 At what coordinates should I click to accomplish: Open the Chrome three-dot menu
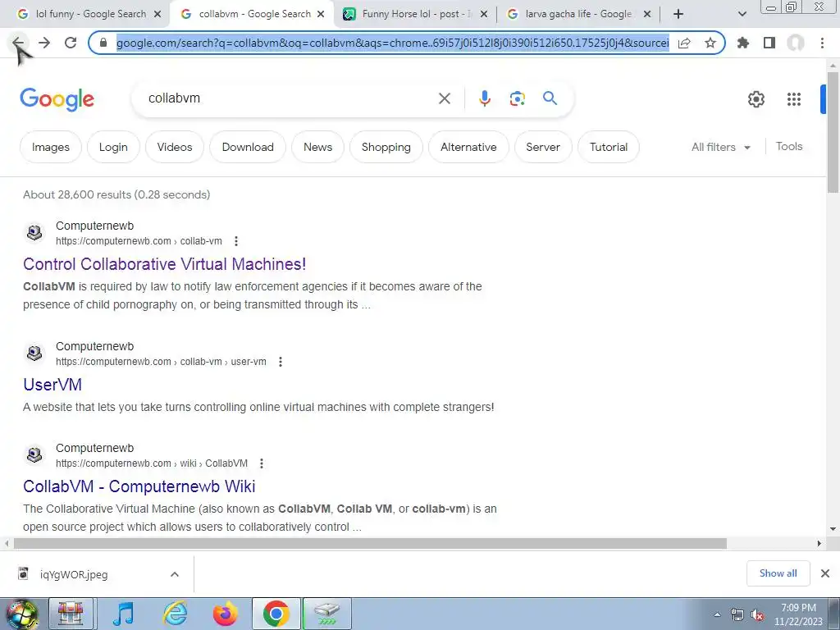tap(822, 43)
